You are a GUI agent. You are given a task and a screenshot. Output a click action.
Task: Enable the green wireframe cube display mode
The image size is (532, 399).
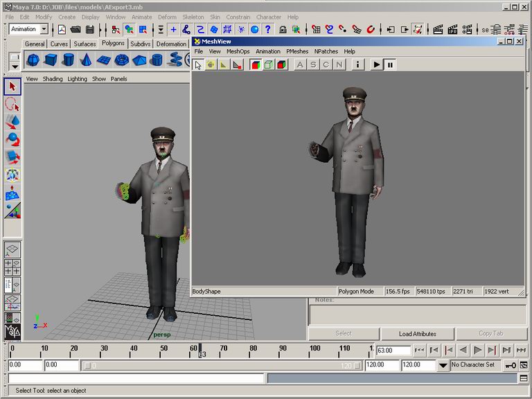268,64
